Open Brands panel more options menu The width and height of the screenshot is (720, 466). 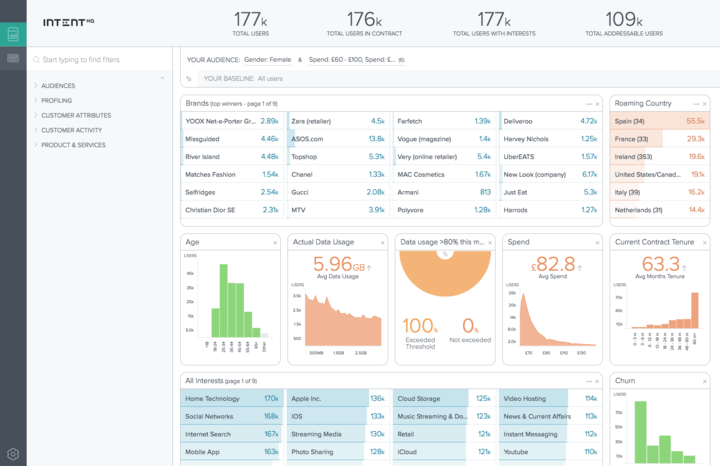click(589, 104)
